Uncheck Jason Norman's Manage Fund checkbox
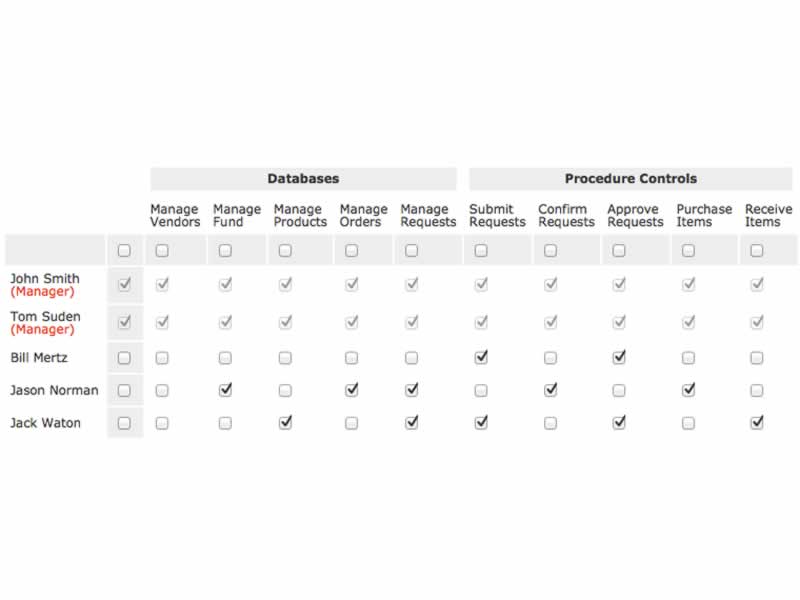This screenshot has height=600, width=800. (x=225, y=390)
